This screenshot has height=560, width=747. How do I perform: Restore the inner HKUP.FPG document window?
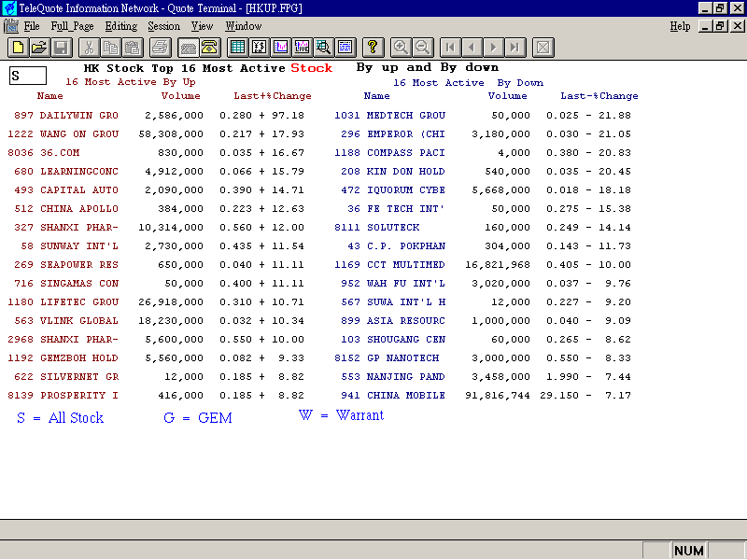click(x=721, y=26)
